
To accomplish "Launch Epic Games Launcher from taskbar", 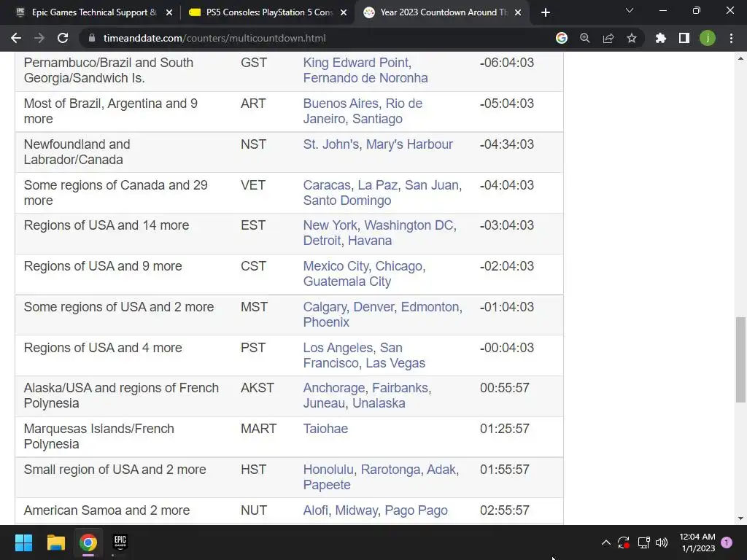I will pyautogui.click(x=120, y=542).
